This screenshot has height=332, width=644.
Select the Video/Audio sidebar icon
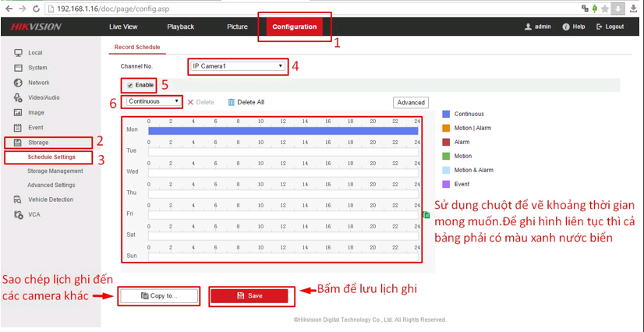[x=17, y=97]
